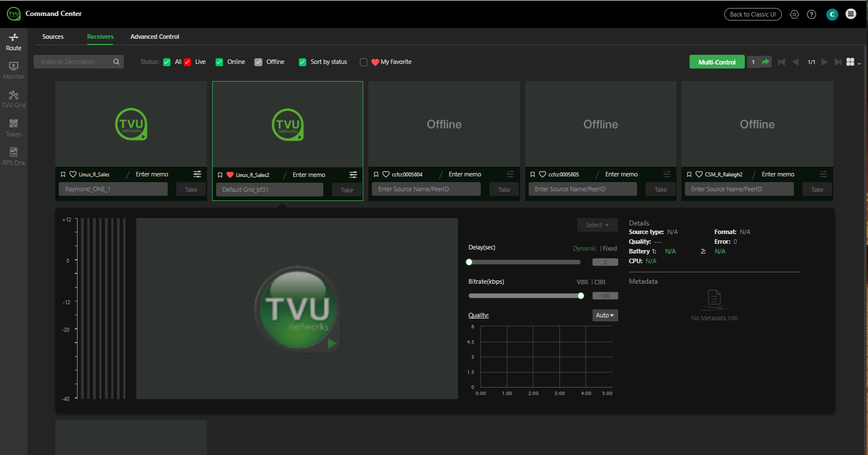Open the user account avatar C
This screenshot has width=868, height=455.
[x=832, y=14]
